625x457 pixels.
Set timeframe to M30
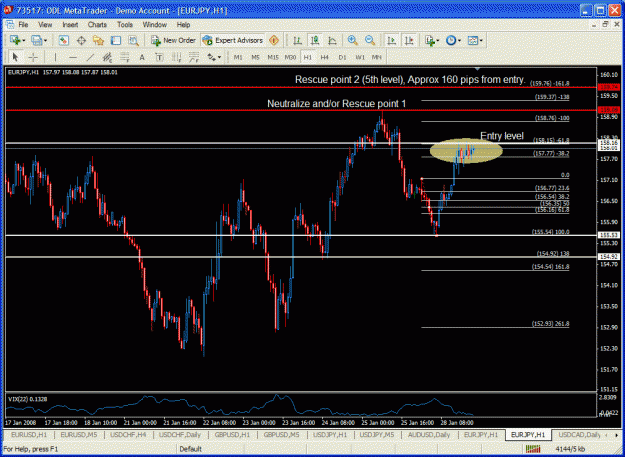point(290,57)
